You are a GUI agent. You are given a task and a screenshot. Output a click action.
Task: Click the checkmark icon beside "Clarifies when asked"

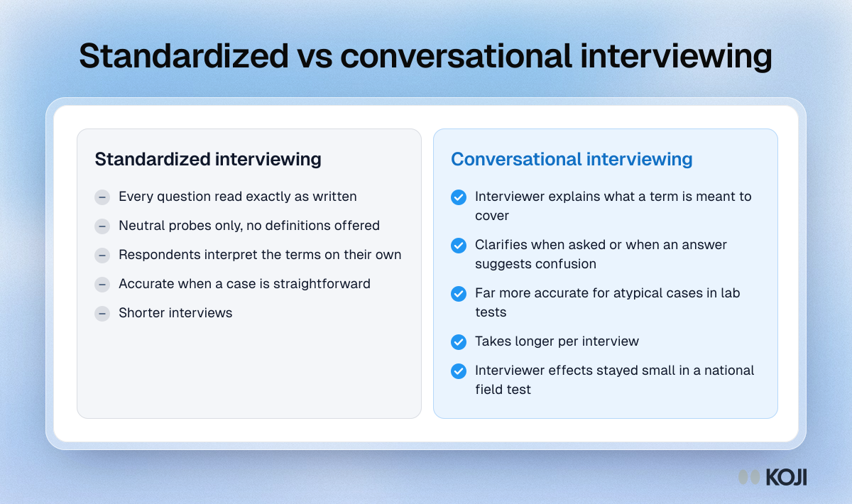click(459, 245)
